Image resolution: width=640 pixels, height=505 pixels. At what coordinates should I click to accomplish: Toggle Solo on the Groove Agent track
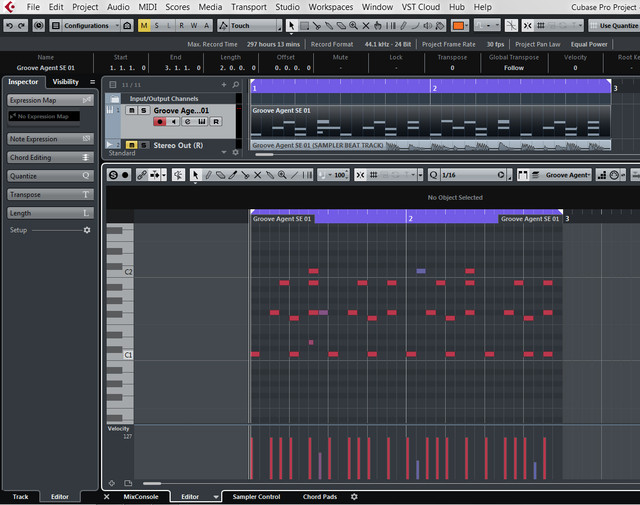(x=144, y=110)
